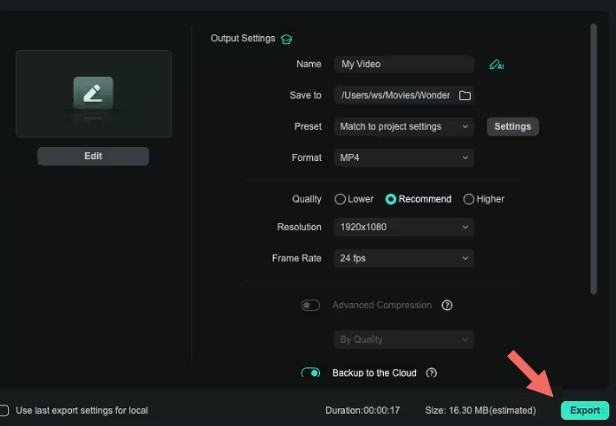Click the AI rename icon beside Name field
This screenshot has width=616, height=426.
pyautogui.click(x=496, y=65)
